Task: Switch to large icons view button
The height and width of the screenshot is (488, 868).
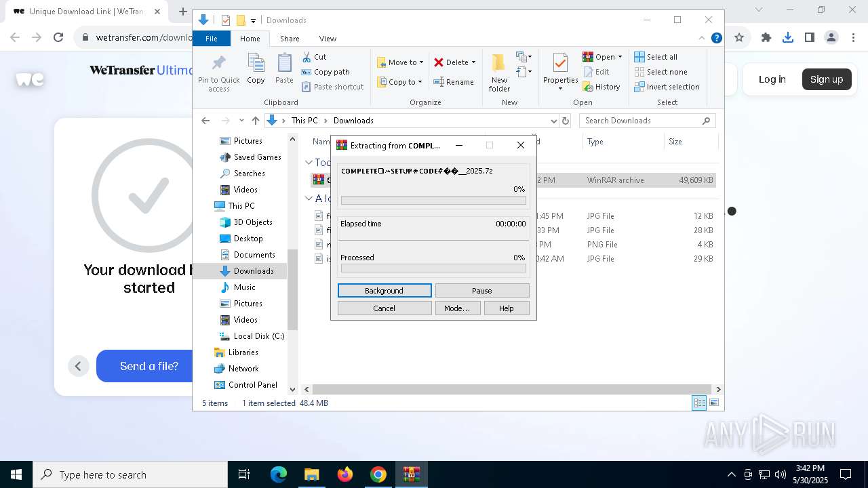Action: click(x=713, y=403)
